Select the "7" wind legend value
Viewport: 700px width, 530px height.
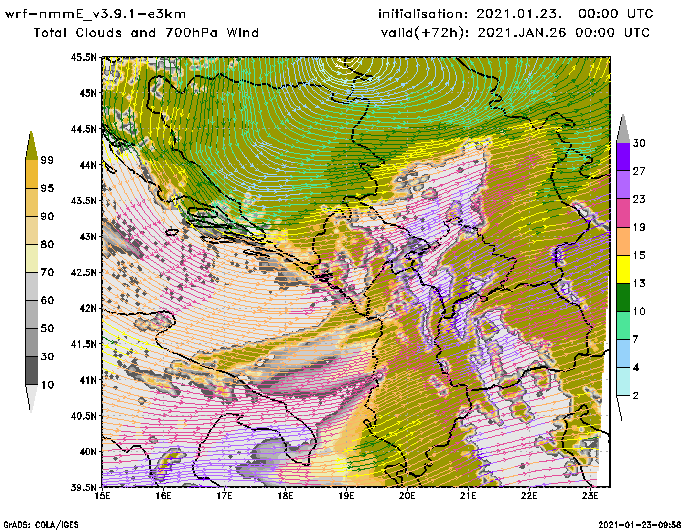636,340
